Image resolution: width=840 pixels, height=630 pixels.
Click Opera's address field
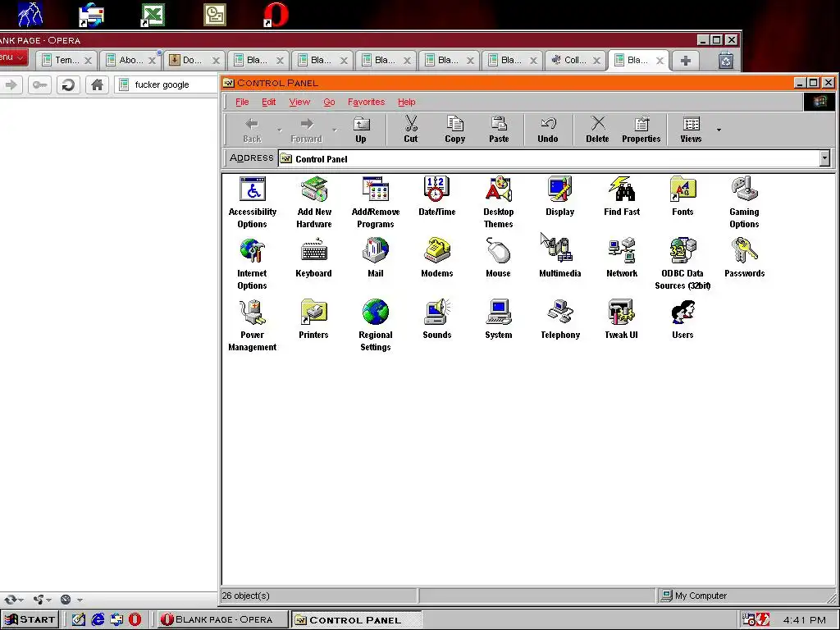click(166, 84)
